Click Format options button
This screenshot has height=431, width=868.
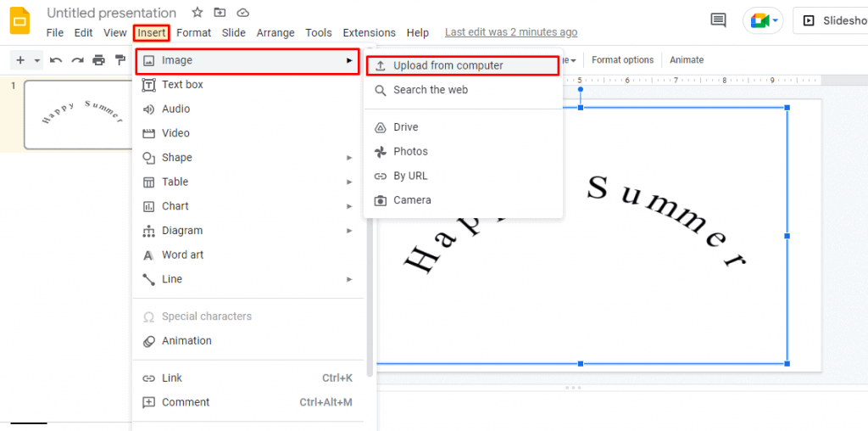pyautogui.click(x=623, y=60)
